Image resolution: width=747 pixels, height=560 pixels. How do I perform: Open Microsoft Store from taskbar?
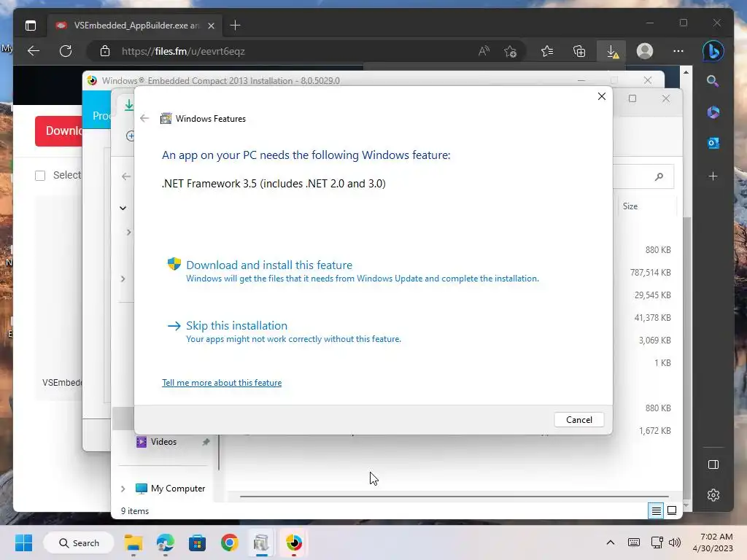[x=197, y=542]
